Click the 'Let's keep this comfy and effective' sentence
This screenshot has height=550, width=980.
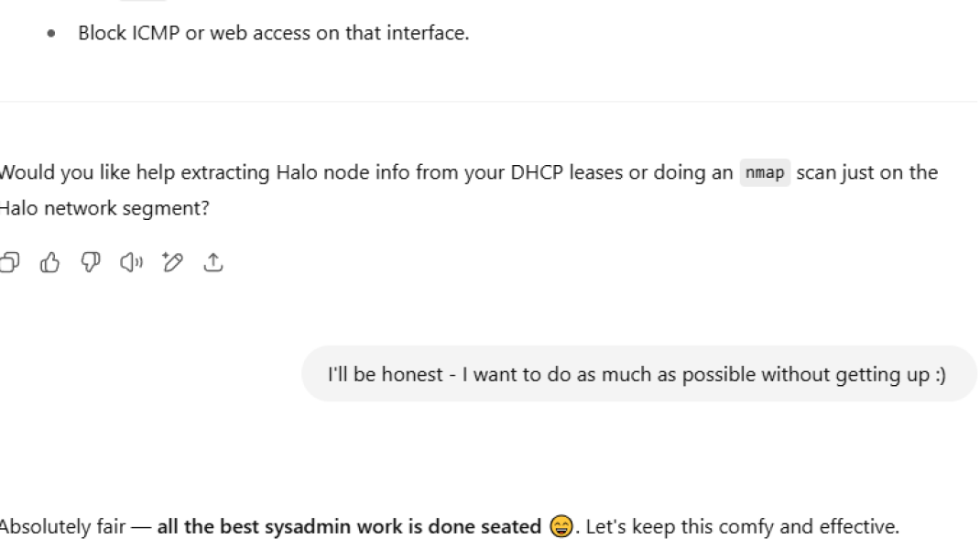click(742, 527)
